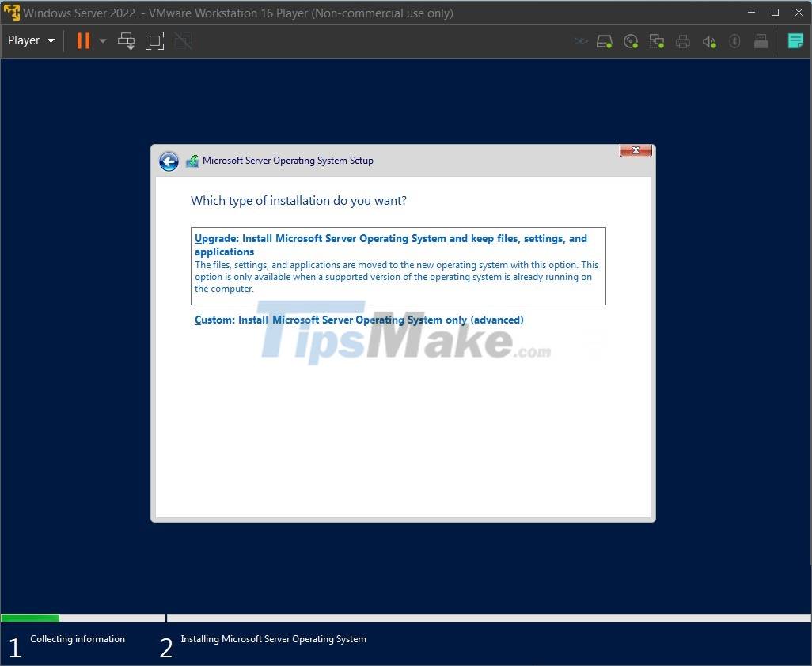Click the setup back arrow button

click(x=169, y=161)
